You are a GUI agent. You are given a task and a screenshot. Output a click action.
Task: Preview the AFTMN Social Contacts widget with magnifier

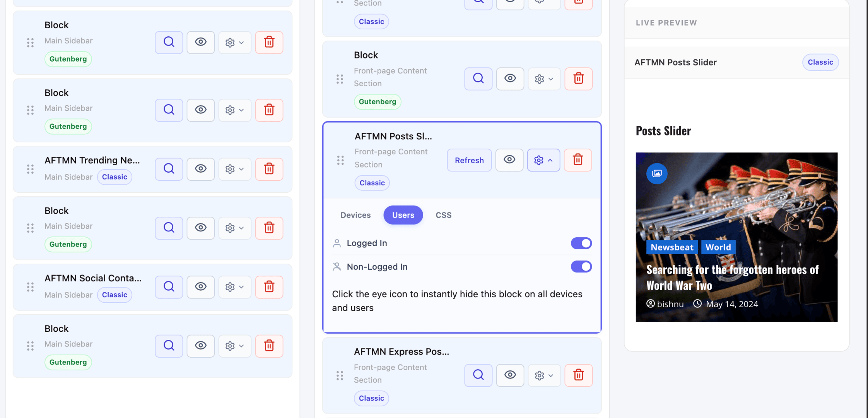169,287
